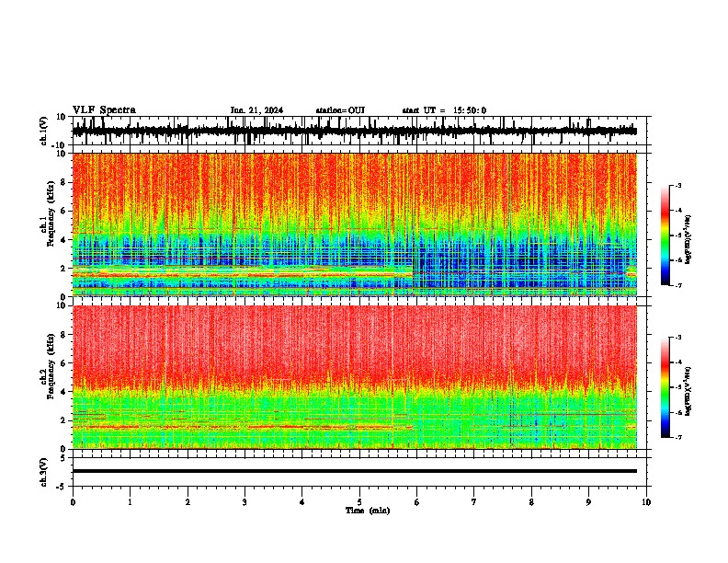Viewport: 728px width, 563px height.
Task: Click the ch.1 frequency axis "6" tick
Action: coord(63,211)
